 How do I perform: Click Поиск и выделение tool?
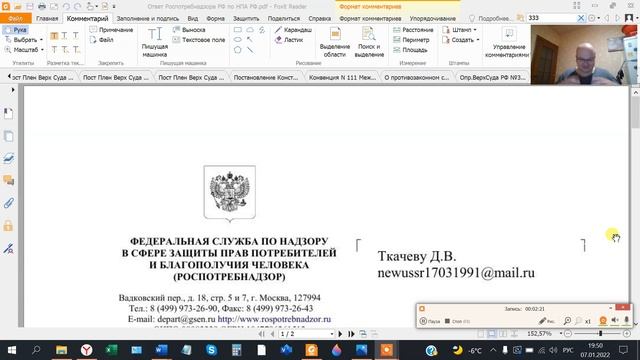click(369, 42)
